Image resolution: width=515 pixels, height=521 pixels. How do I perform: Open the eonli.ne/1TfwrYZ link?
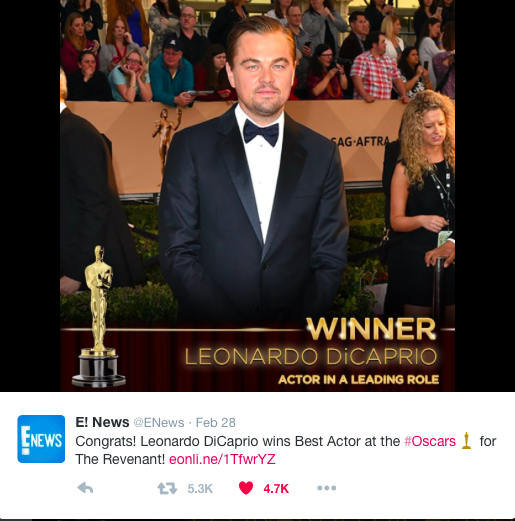click(222, 459)
